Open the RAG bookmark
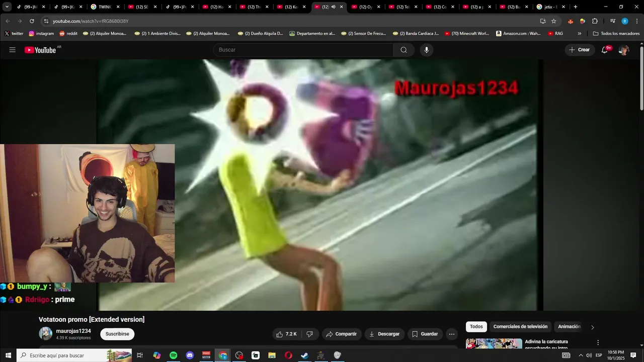 click(555, 34)
